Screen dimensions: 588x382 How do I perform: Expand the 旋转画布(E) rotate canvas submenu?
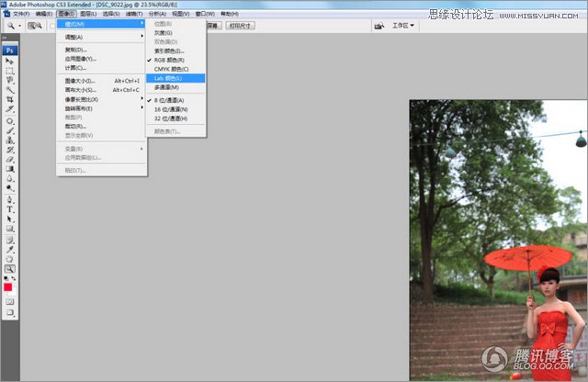tap(101, 108)
